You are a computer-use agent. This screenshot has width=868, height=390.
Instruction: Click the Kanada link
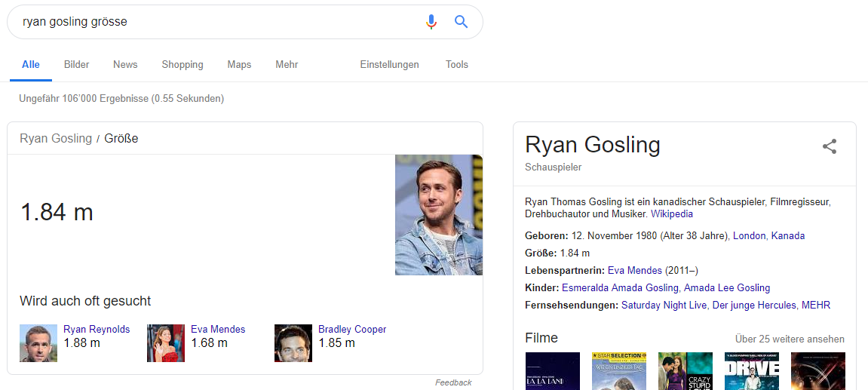(x=788, y=236)
